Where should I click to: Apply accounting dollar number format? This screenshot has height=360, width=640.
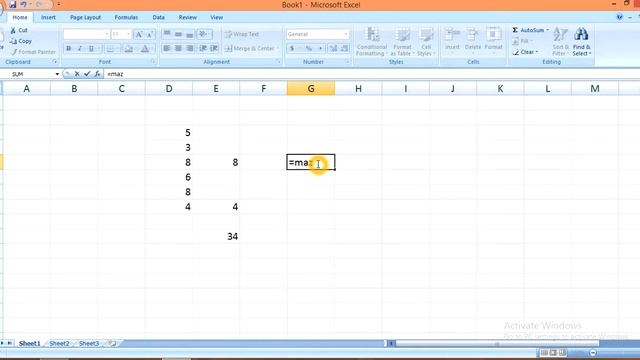(292, 49)
